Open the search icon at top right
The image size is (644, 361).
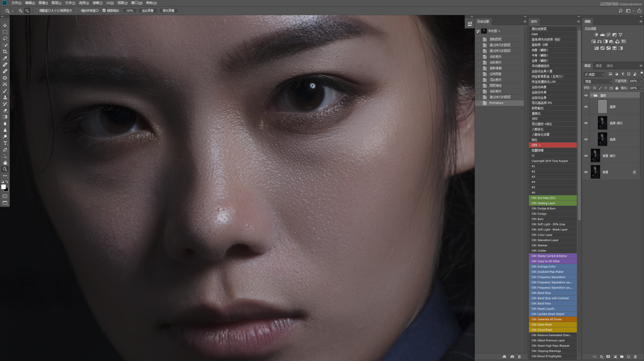coord(620,11)
